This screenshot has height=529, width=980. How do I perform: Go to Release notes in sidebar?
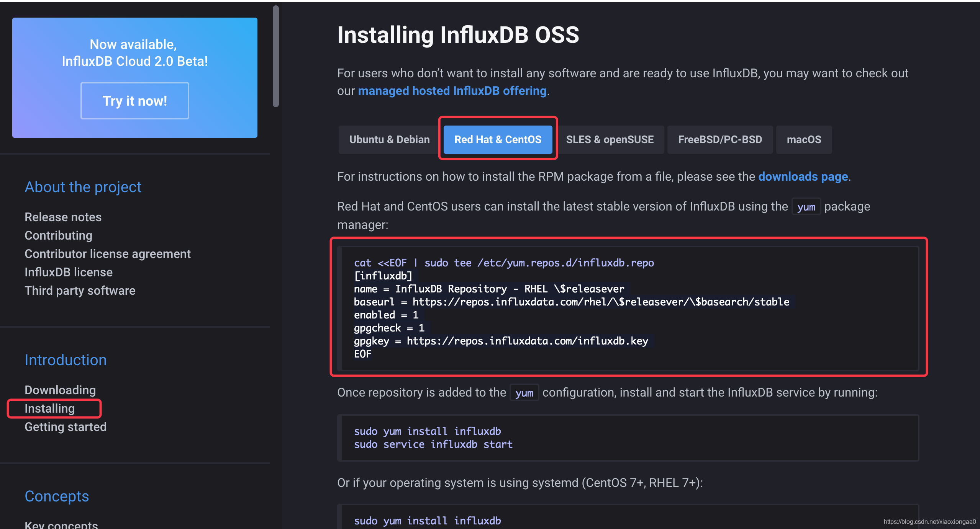pos(63,217)
